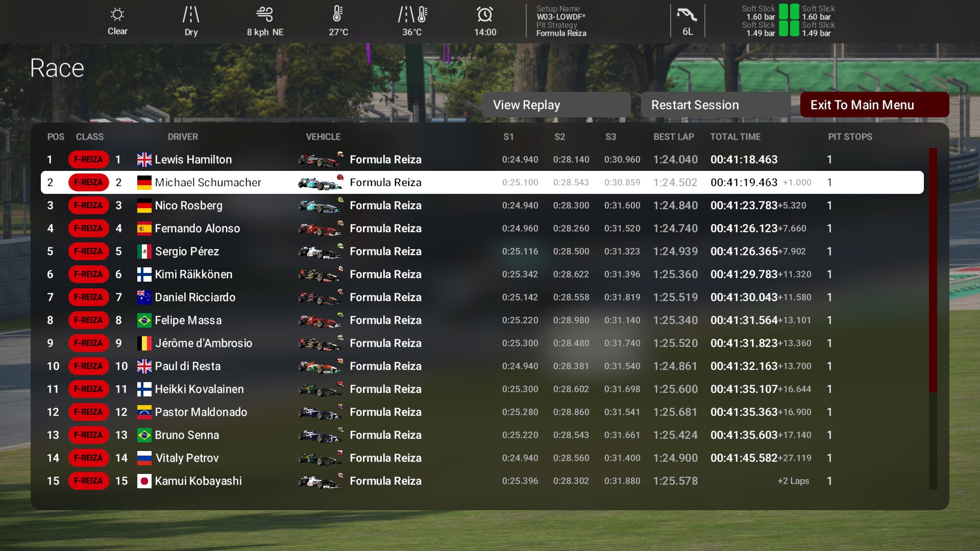Viewport: 980px width, 551px height.
Task: Click Heikki Kovalainen's green car thumbnail
Action: [321, 389]
